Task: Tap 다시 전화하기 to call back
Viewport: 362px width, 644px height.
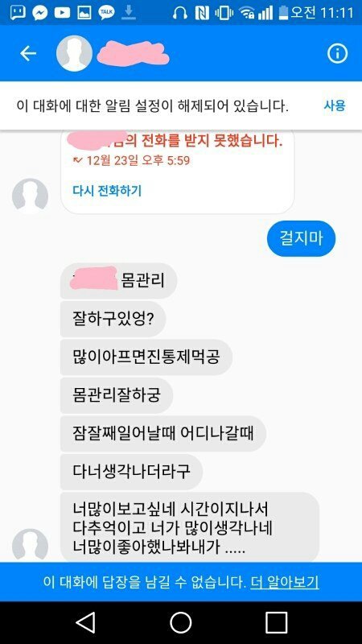Action: (107, 190)
